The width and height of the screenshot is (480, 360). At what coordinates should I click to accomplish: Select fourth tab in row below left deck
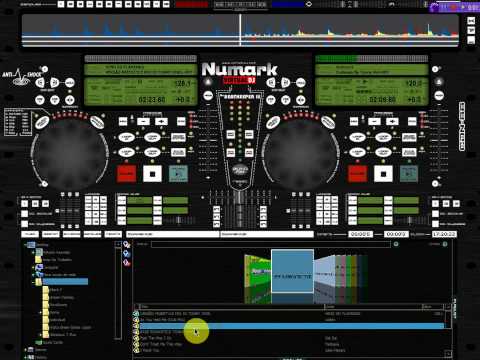click(x=92, y=234)
